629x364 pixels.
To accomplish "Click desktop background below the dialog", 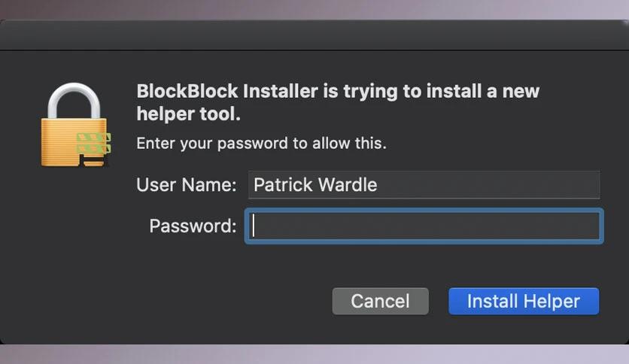I will coord(314,354).
